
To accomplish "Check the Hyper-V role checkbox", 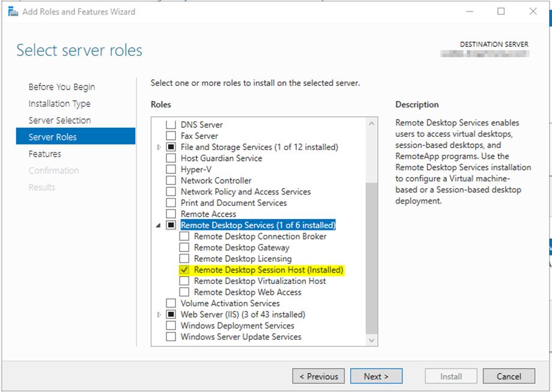I will (x=171, y=169).
